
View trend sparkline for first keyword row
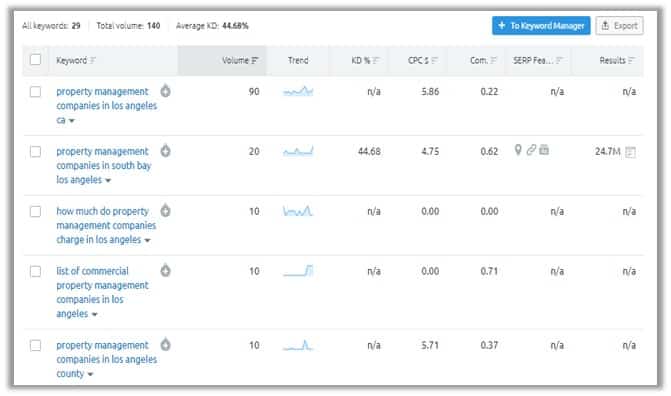pos(298,91)
